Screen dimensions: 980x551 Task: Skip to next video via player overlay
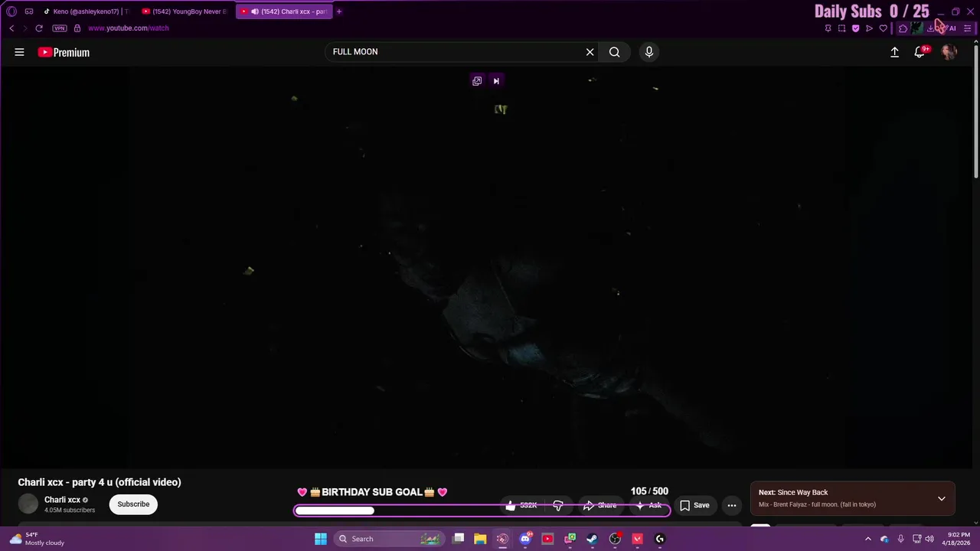point(496,81)
